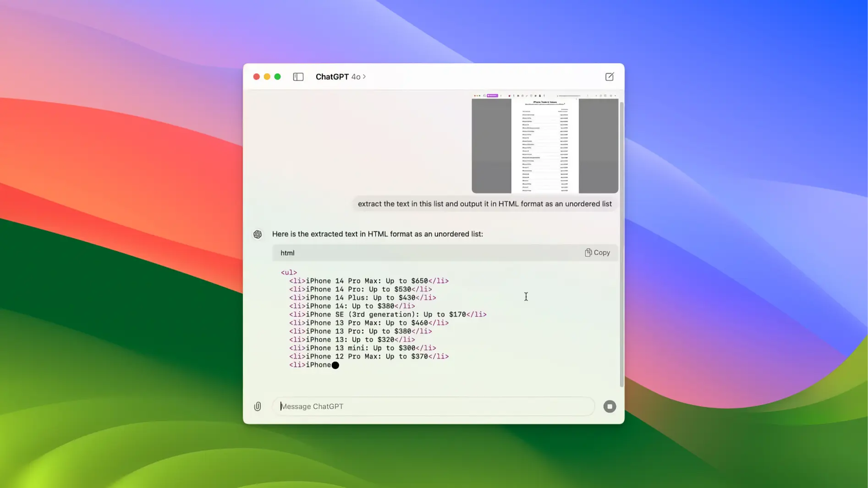Viewport: 868px width, 488px height.
Task: Open the ChatGPT title menu
Action: pos(333,77)
